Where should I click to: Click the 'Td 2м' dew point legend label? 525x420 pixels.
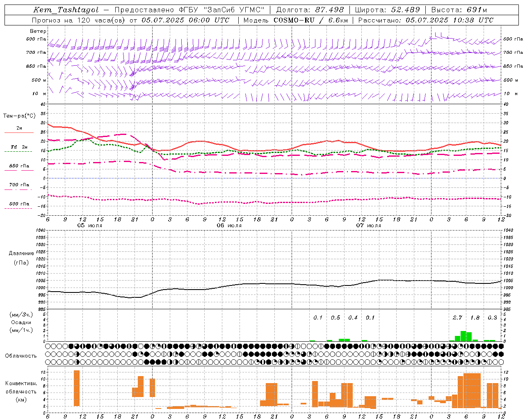point(19,147)
